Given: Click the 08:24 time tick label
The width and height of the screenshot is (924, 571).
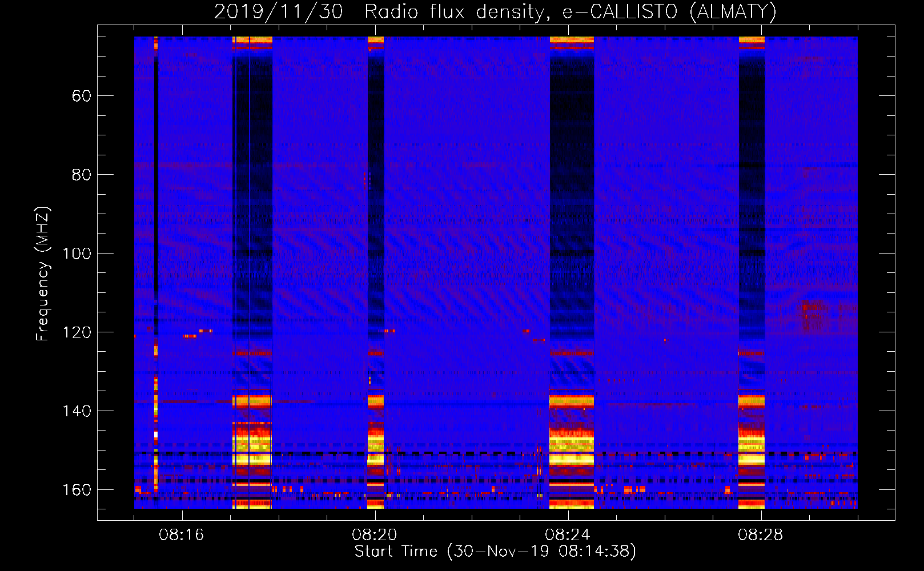Looking at the screenshot, I should click(567, 535).
